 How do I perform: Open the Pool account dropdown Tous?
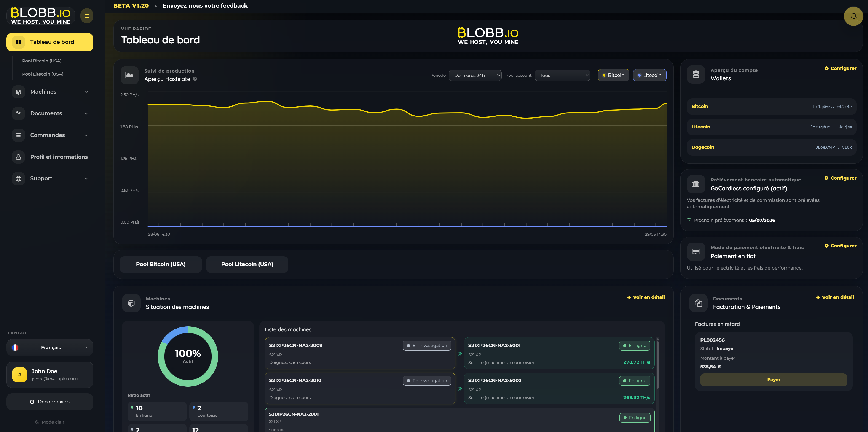562,75
